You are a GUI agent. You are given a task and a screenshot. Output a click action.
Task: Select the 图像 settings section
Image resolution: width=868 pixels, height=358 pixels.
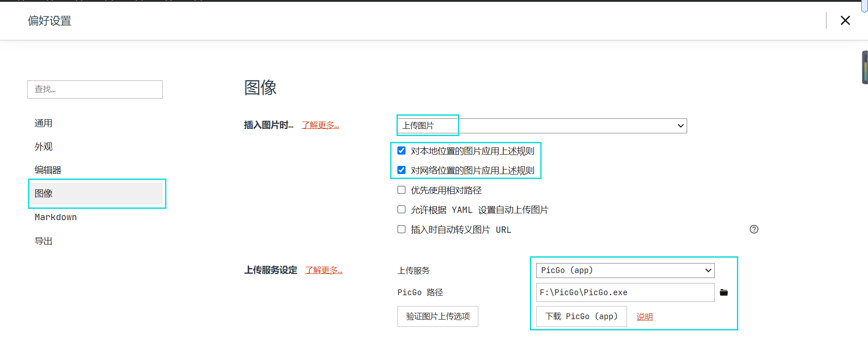pyautogui.click(x=96, y=193)
